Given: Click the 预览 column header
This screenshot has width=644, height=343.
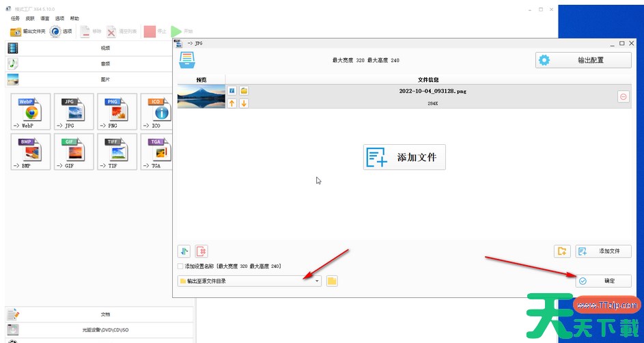Looking at the screenshot, I should [x=201, y=80].
